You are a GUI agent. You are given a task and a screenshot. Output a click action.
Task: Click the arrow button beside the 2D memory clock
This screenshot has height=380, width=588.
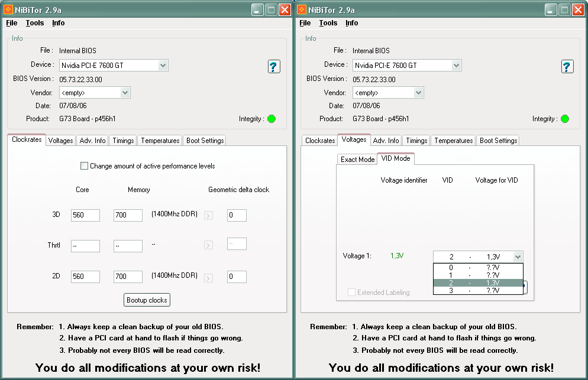(x=208, y=278)
